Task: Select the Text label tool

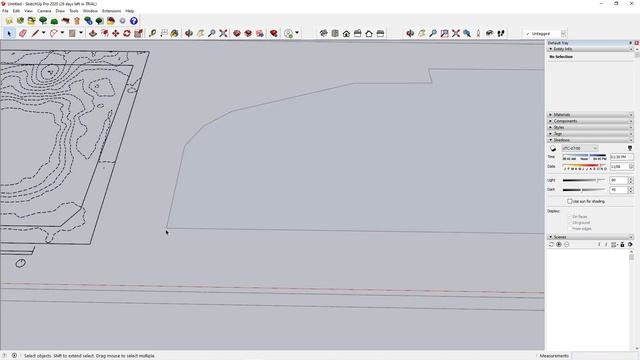Action: [164, 33]
